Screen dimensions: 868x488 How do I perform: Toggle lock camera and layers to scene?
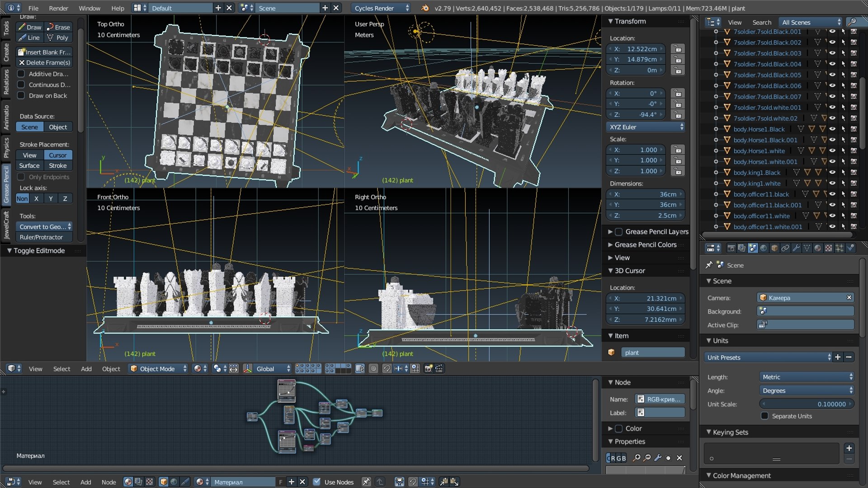coord(360,369)
